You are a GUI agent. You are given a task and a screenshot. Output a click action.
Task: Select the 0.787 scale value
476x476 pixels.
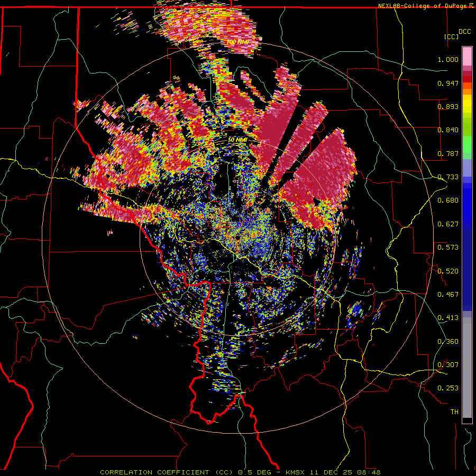coord(448,153)
